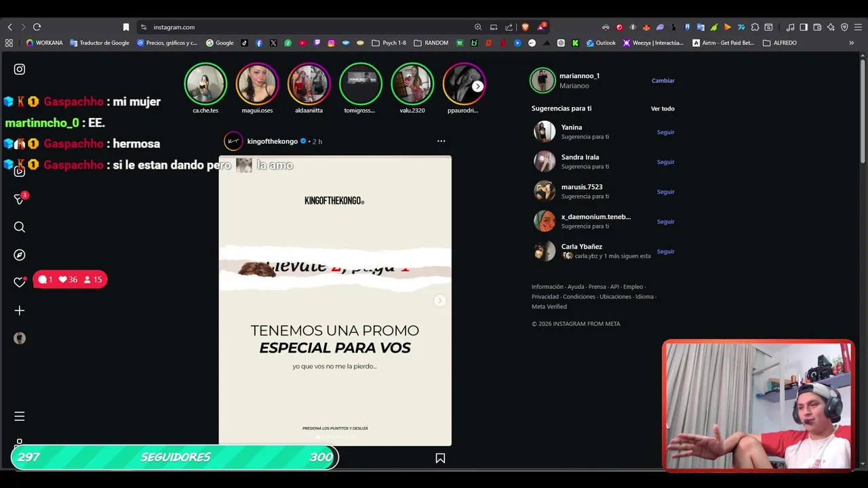Open TikTok bookmark icon

[245, 43]
